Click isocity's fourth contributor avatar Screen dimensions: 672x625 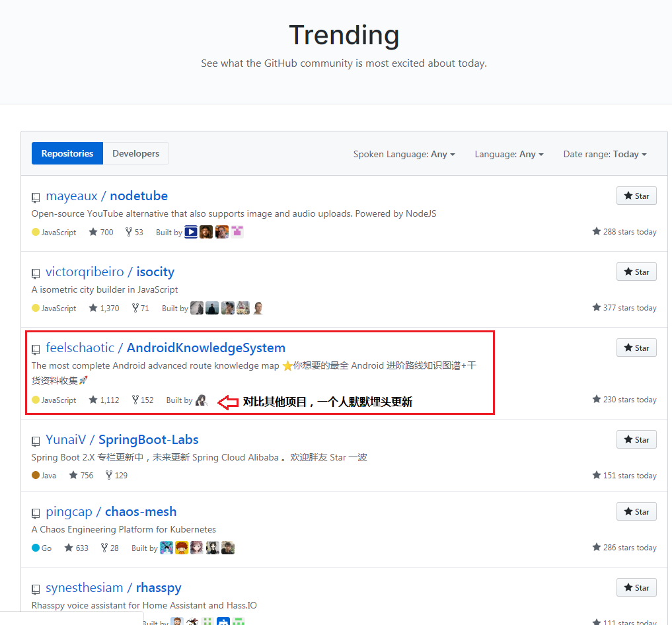(243, 308)
